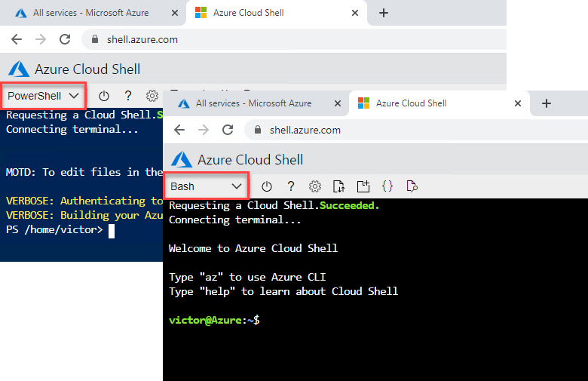Open settings gear in the Bash window
588x381 pixels.
(x=315, y=186)
